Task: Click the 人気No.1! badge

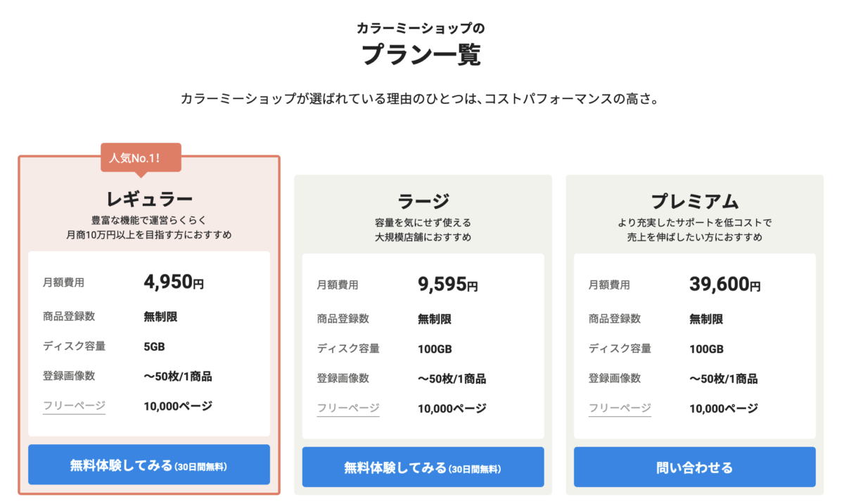Action: 141,157
